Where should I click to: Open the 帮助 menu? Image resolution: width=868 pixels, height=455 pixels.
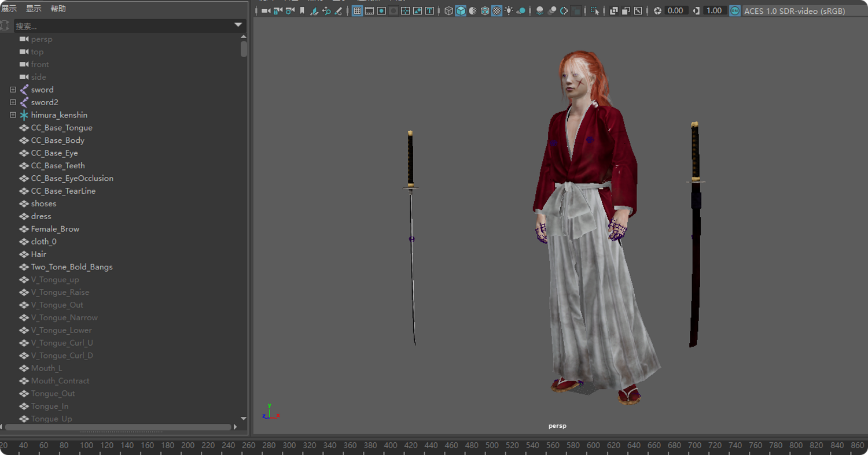coord(58,9)
